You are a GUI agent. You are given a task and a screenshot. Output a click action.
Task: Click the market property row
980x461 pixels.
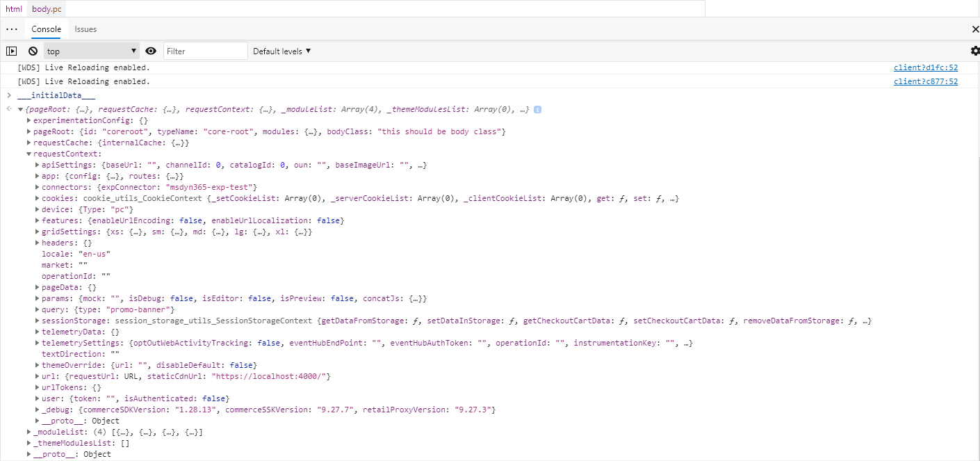[65, 265]
